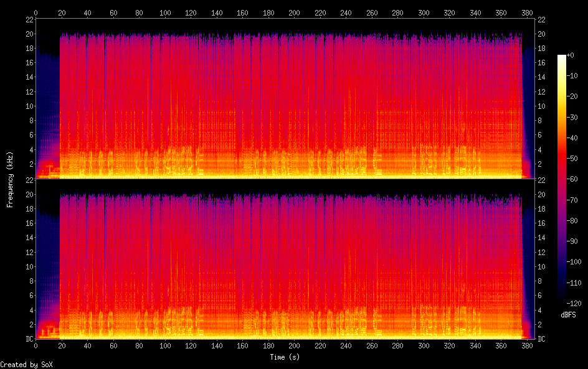Click the 380 tick on bottom time axis
Image resolution: width=588 pixels, height=369 pixels.
coord(527,345)
